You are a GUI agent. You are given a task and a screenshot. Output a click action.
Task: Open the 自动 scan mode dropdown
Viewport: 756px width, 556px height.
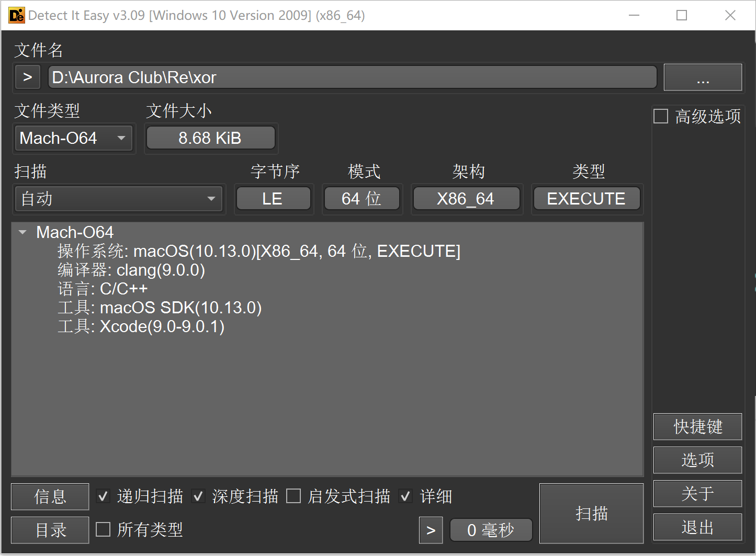119,199
